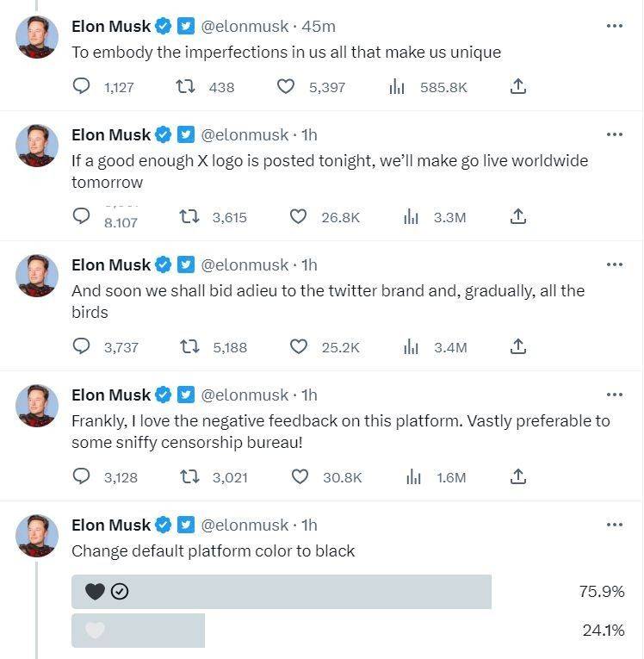Click the Elon Musk name on the poll tweet
This screenshot has height=659, width=644.
click(x=111, y=525)
